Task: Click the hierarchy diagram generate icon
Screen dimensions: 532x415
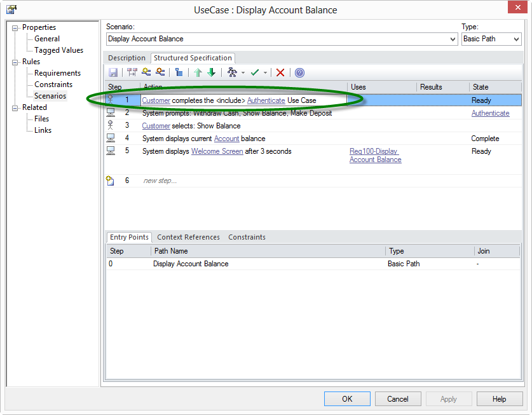Action: click(231, 72)
